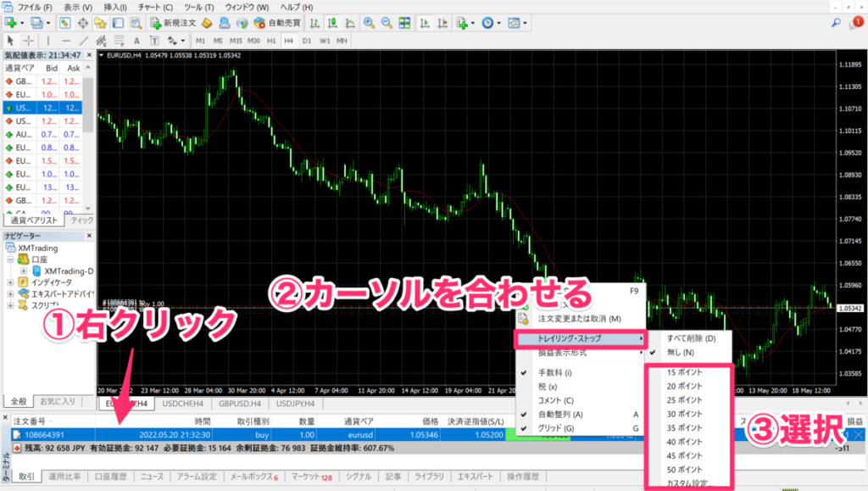Expand the 損益表示形式 submenu
The height and width of the screenshot is (491, 868).
(581, 353)
